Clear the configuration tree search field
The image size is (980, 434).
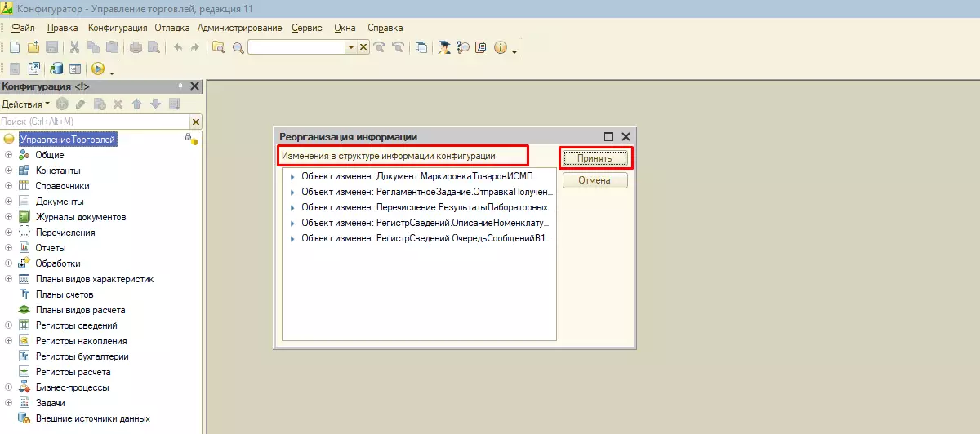tap(195, 122)
